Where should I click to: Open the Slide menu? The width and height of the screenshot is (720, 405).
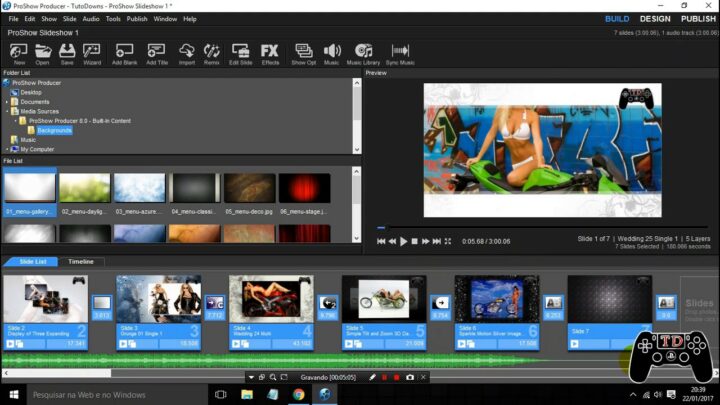[x=69, y=18]
